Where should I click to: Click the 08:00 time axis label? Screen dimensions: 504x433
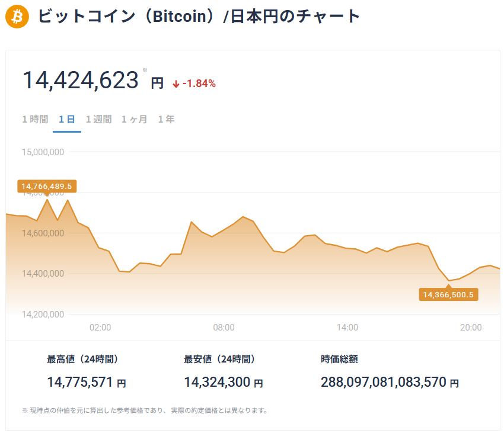click(224, 327)
